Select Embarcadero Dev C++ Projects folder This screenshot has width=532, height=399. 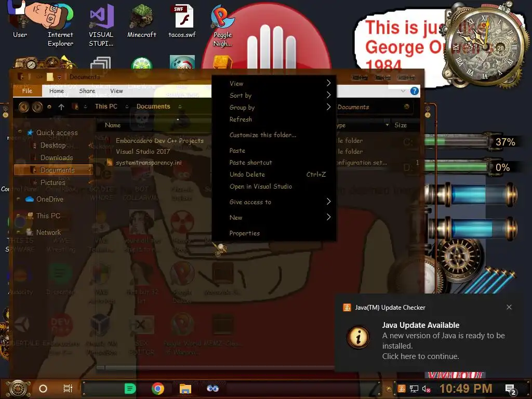point(159,141)
